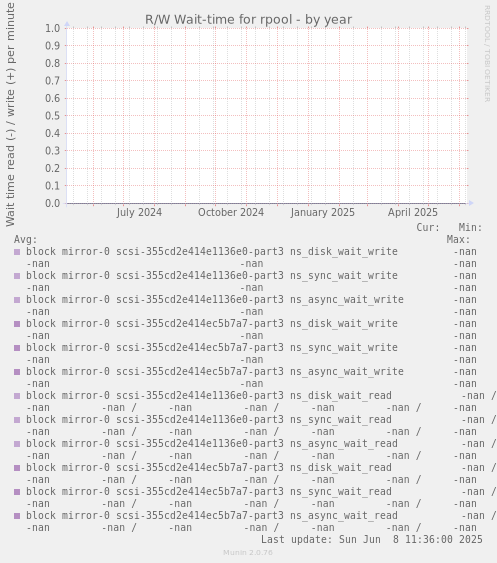The image size is (497, 563).
Task: Click swatch for c5b7a7 ns_async_wait_read
Action: 17,516
